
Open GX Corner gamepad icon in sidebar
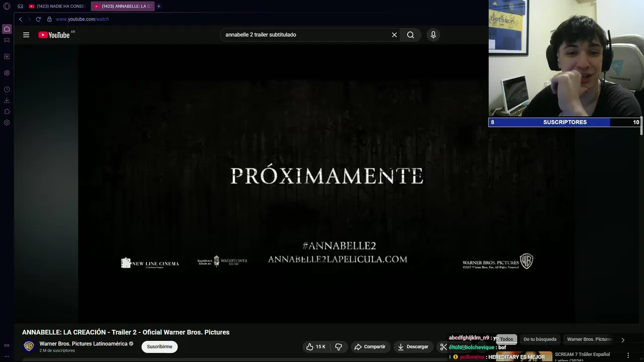click(7, 40)
